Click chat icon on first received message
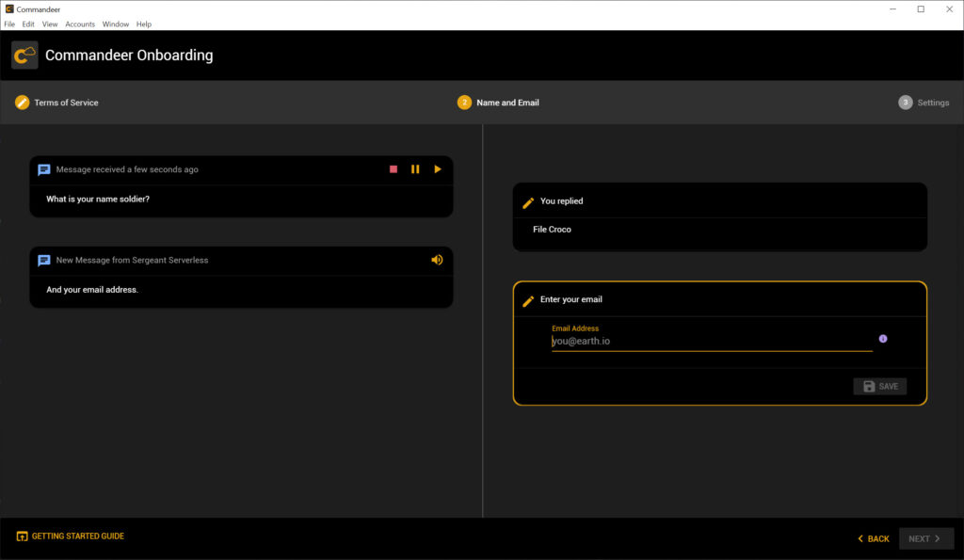Screen dimensions: 964x560 pos(43,169)
